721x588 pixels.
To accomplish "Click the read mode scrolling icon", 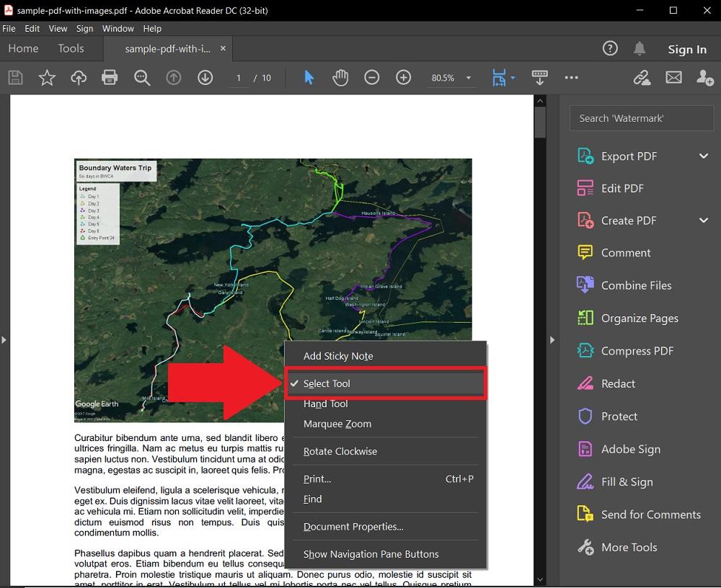I will tap(539, 78).
